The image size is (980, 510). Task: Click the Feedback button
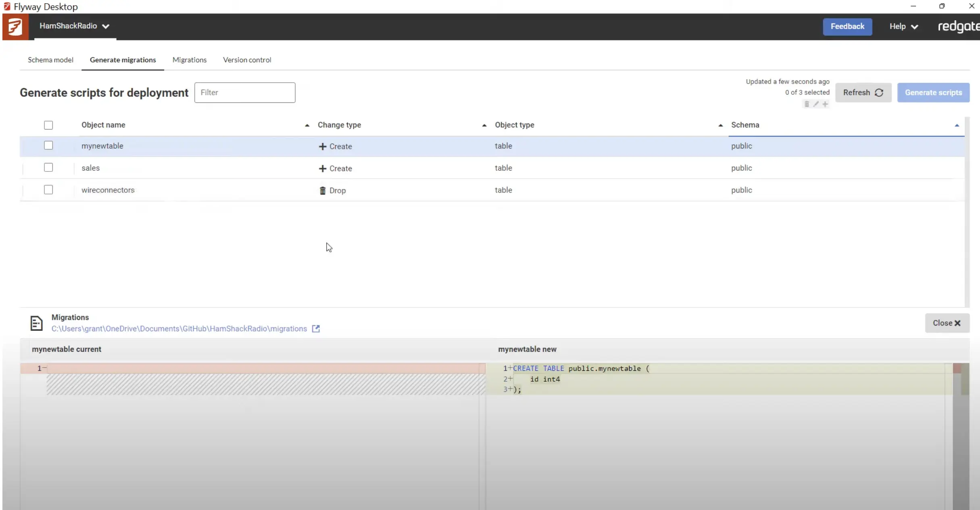coord(848,26)
